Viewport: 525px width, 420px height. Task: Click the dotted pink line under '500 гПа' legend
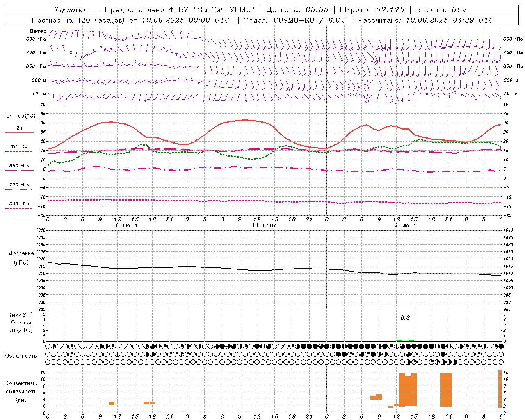pyautogui.click(x=18, y=208)
